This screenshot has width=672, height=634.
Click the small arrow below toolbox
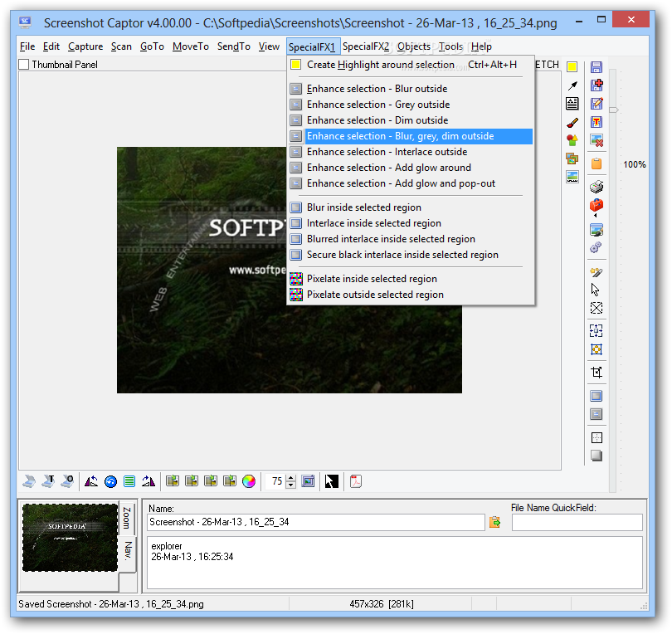coord(596,216)
